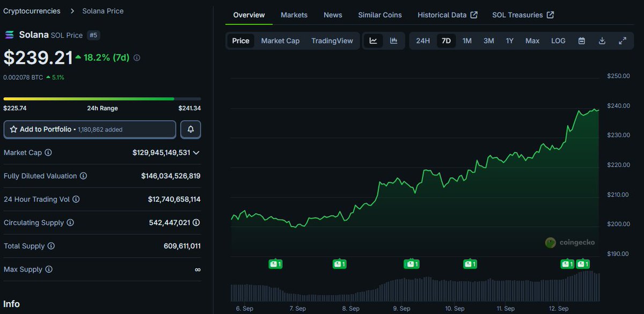Switch to candlestick chart view
644x314 pixels.
tap(393, 41)
